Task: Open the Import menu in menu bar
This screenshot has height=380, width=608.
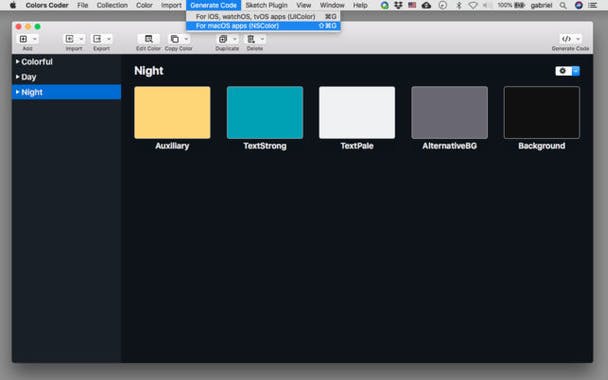Action: [171, 5]
